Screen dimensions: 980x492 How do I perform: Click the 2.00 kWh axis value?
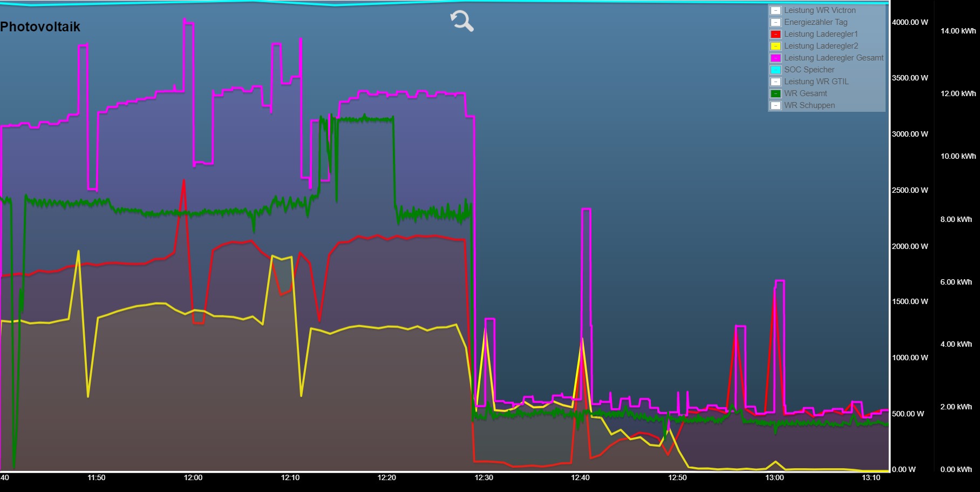[956, 407]
